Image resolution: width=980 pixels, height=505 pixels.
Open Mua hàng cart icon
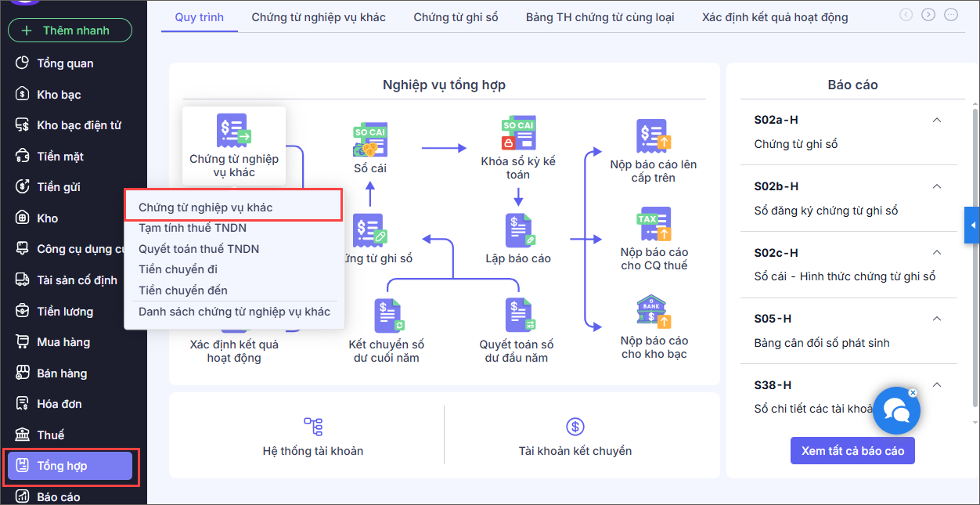pos(23,342)
